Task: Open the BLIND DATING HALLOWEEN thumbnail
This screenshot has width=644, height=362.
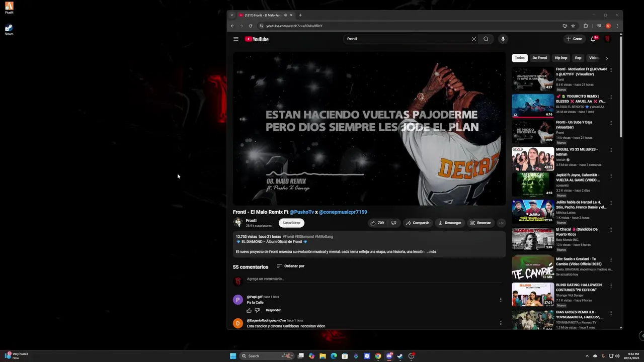Action: tap(533, 294)
